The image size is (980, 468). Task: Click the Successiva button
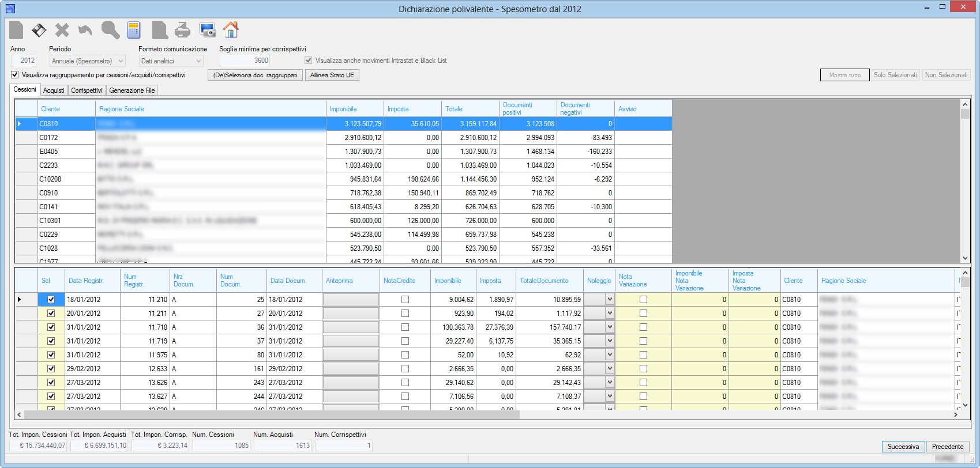(x=903, y=447)
